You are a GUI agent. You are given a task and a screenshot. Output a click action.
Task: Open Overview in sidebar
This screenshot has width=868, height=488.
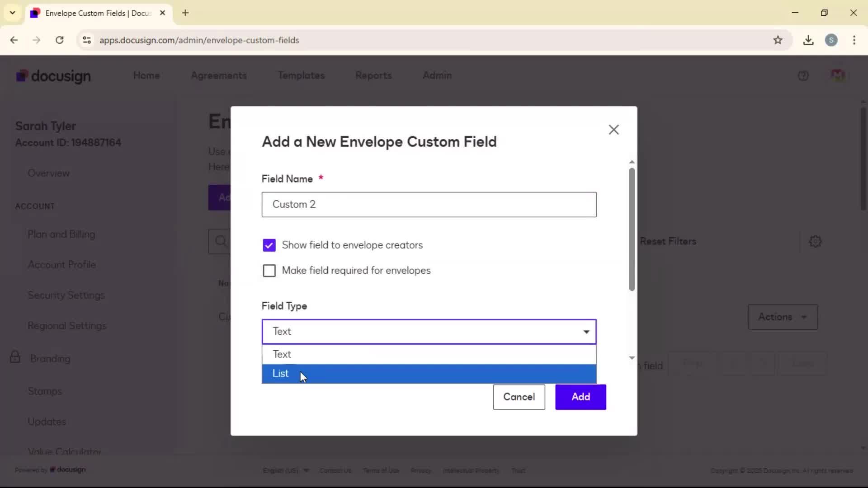pos(48,173)
